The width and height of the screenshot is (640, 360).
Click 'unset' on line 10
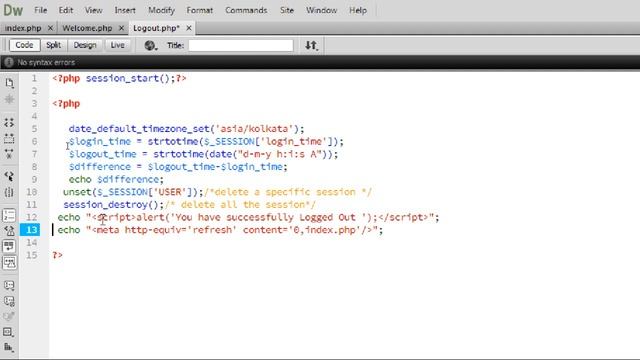[x=77, y=192]
